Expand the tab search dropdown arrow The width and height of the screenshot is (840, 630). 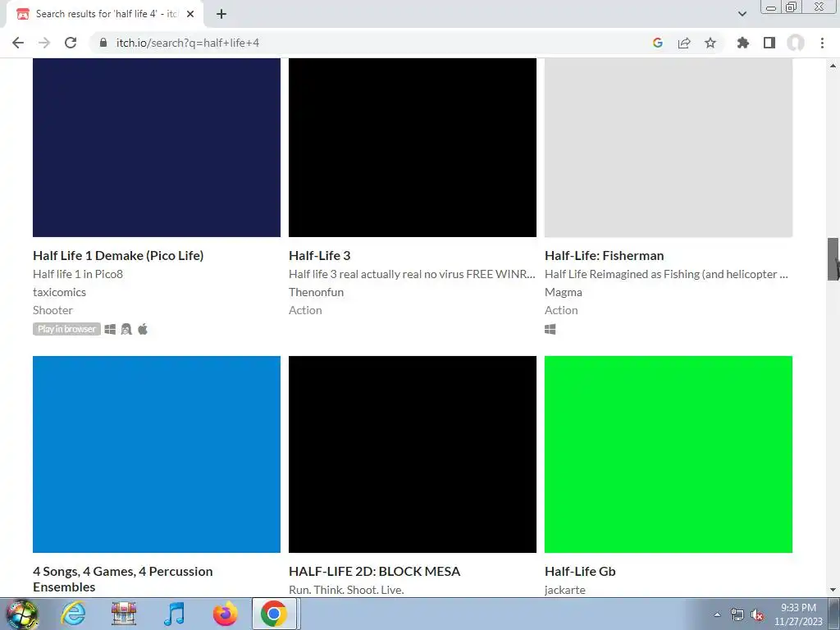point(742,14)
